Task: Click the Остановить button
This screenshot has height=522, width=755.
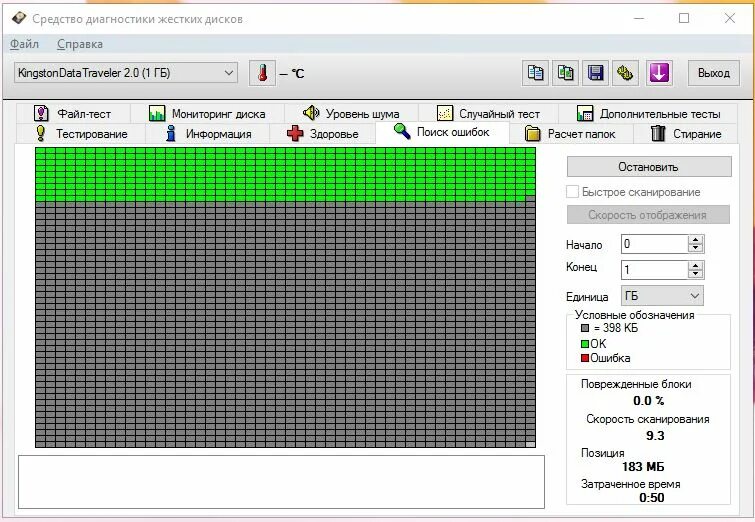Action: point(649,167)
